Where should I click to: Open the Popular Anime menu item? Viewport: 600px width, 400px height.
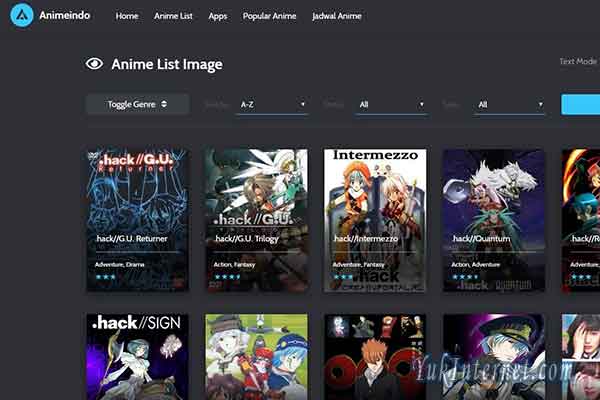click(x=269, y=16)
